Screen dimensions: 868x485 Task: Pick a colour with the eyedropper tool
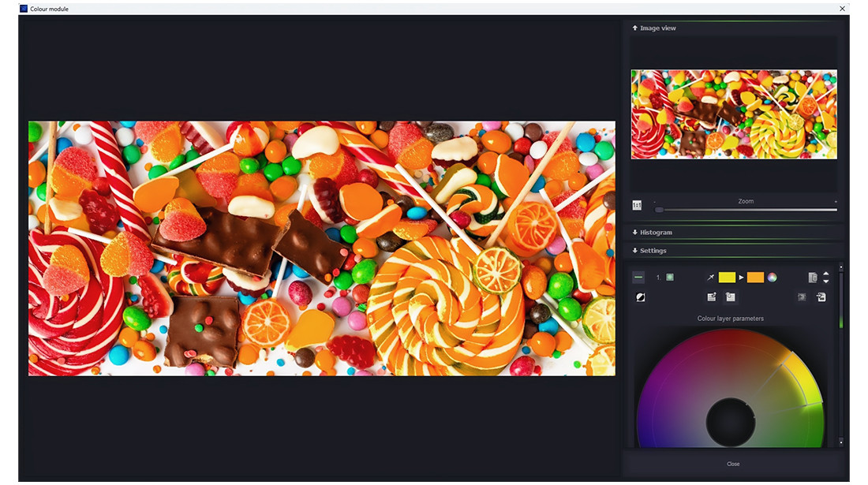(x=710, y=278)
